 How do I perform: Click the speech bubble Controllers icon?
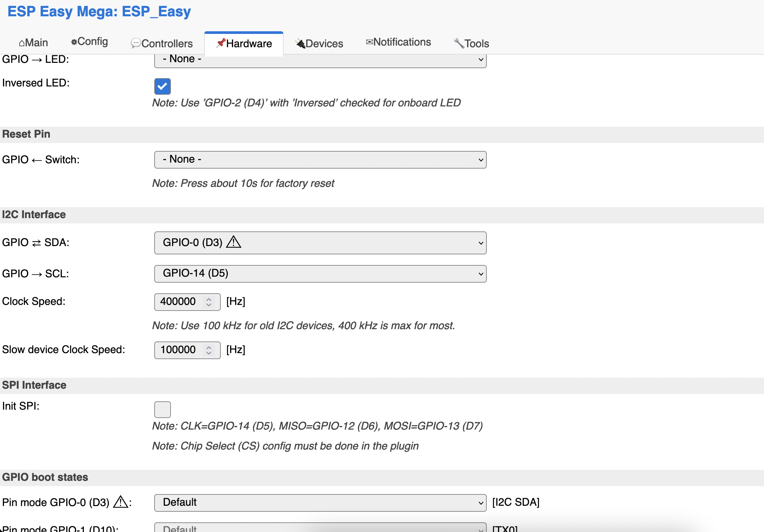[x=136, y=44]
